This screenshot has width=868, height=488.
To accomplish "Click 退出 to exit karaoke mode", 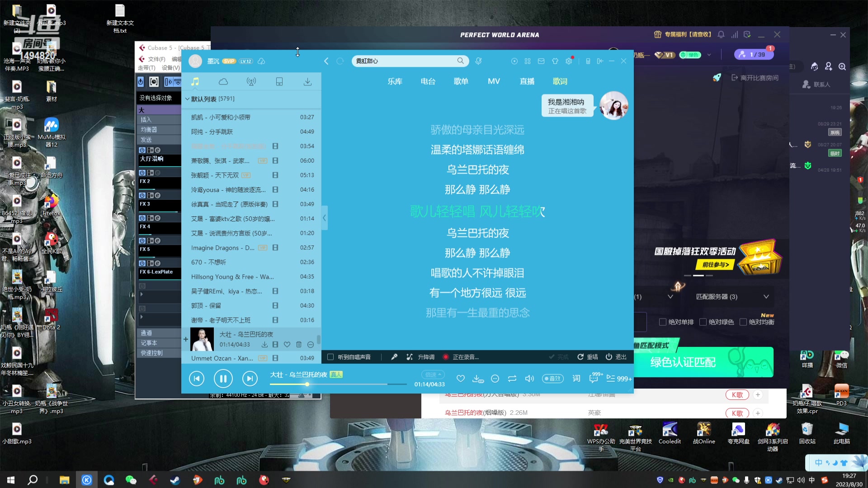I will click(616, 357).
